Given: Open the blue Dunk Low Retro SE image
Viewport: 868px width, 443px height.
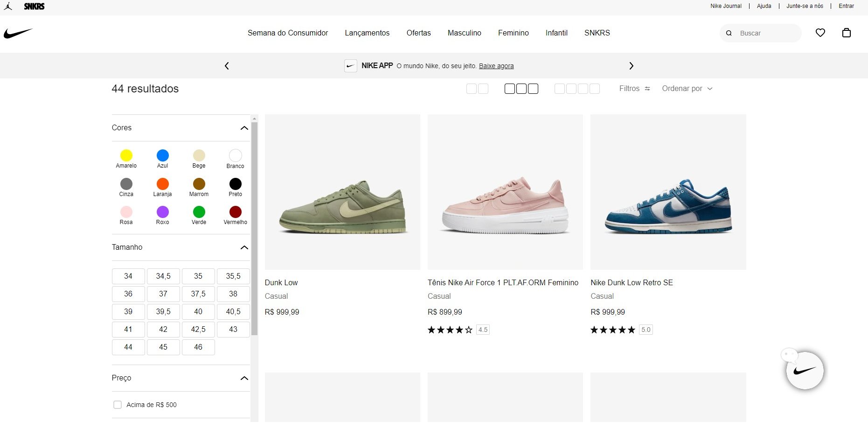Looking at the screenshot, I should tap(668, 192).
